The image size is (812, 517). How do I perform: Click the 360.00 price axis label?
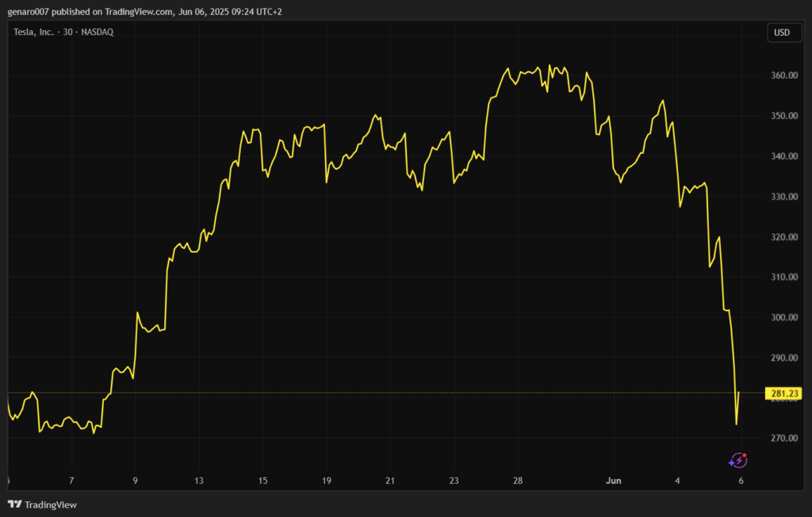coord(781,76)
